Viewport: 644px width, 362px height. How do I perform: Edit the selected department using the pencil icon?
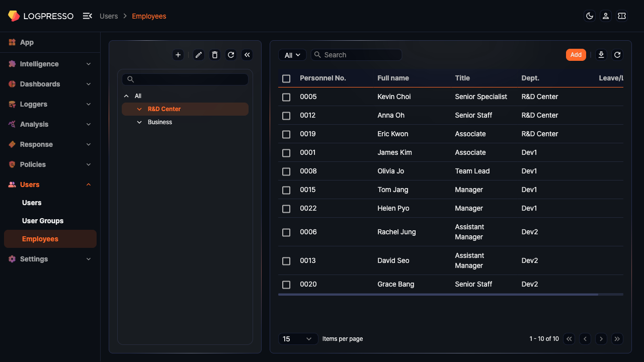[198, 54]
